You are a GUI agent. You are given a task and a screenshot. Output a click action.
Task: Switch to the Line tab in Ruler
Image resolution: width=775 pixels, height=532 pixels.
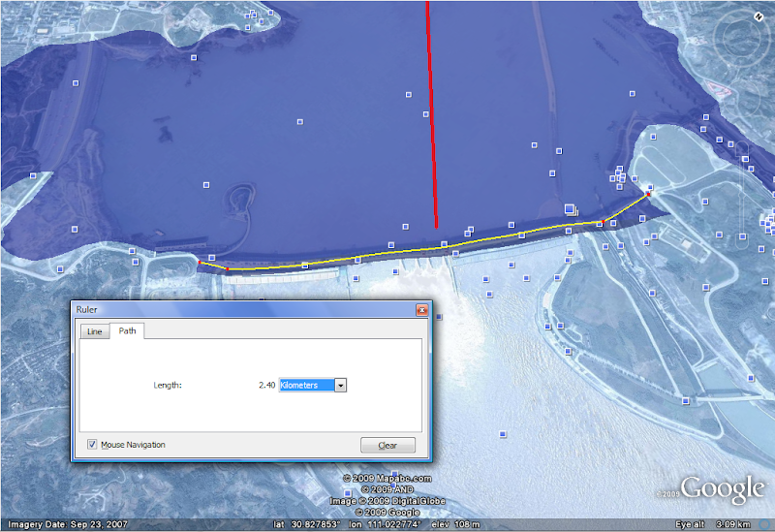click(94, 331)
